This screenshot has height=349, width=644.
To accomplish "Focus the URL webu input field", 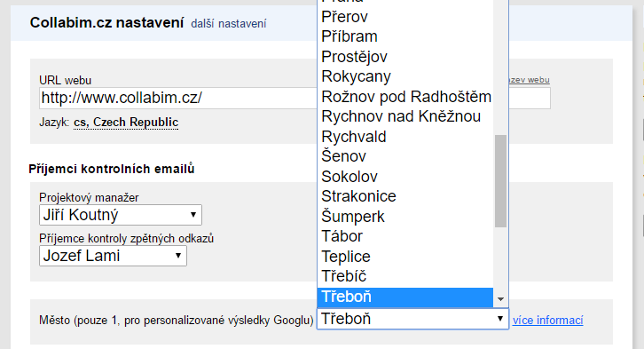I will click(178, 98).
